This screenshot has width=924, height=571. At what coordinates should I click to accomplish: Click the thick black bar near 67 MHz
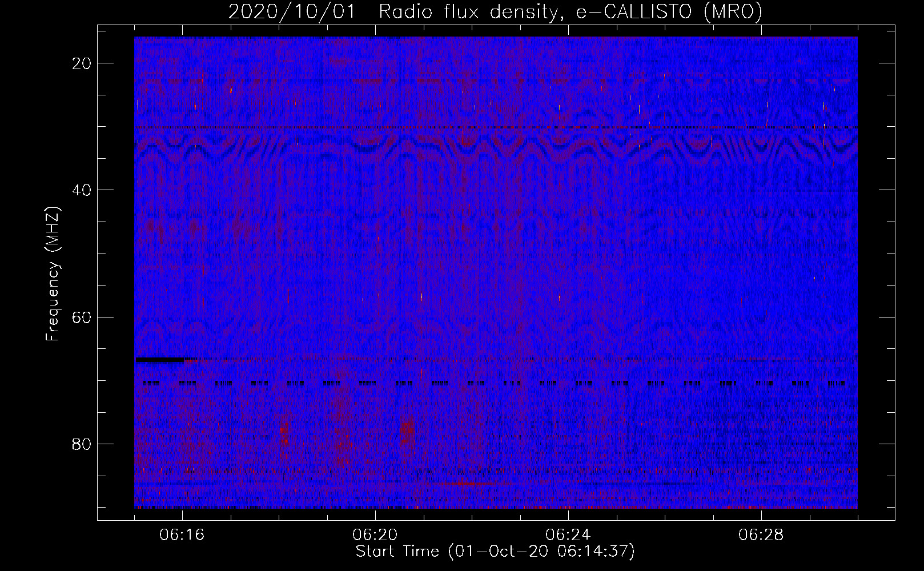(160, 360)
